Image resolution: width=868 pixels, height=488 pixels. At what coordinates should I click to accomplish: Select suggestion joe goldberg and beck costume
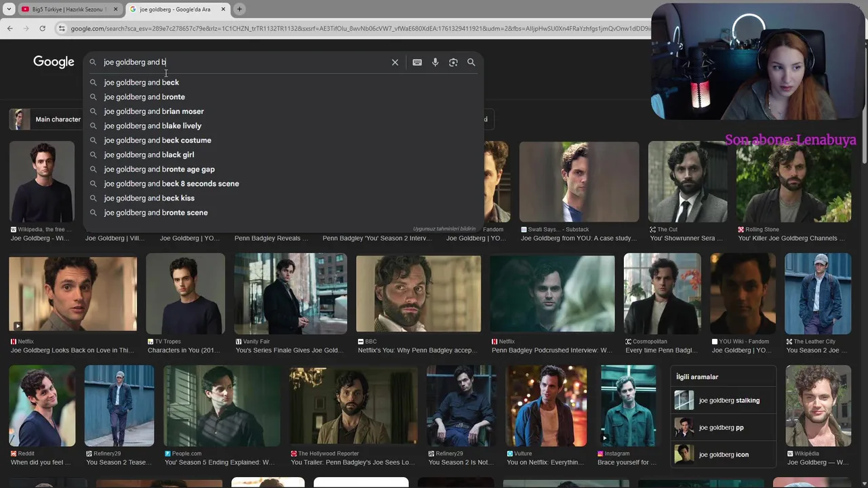coord(283,140)
